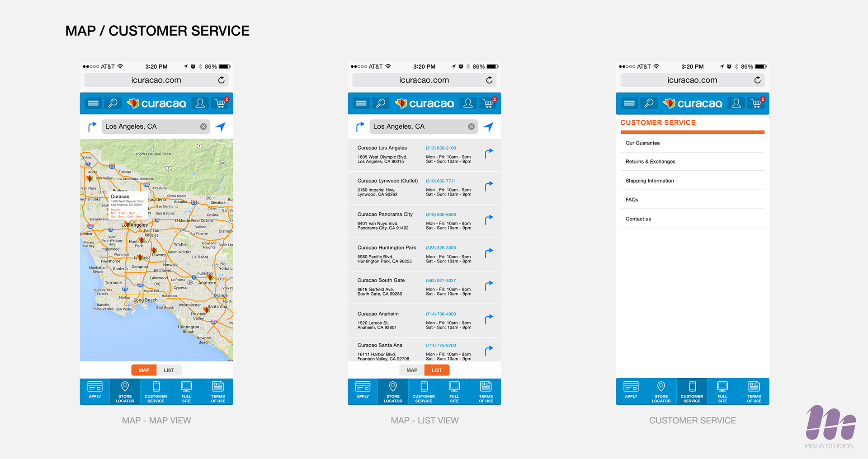Image resolution: width=868 pixels, height=459 pixels.
Task: Open account profile icon in List View screen
Action: pos(468,103)
